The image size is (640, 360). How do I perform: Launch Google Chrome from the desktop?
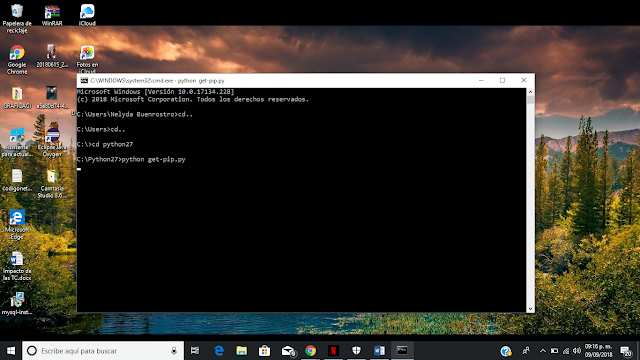(x=17, y=60)
